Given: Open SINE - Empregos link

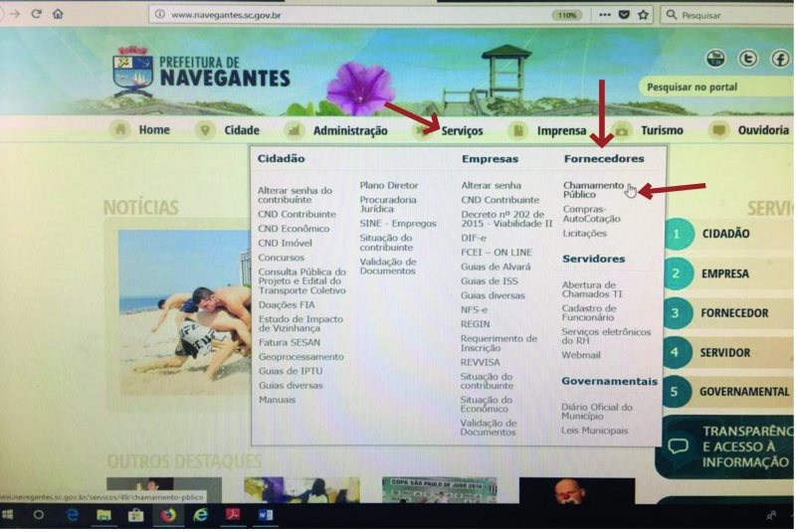Looking at the screenshot, I should pos(398,224).
